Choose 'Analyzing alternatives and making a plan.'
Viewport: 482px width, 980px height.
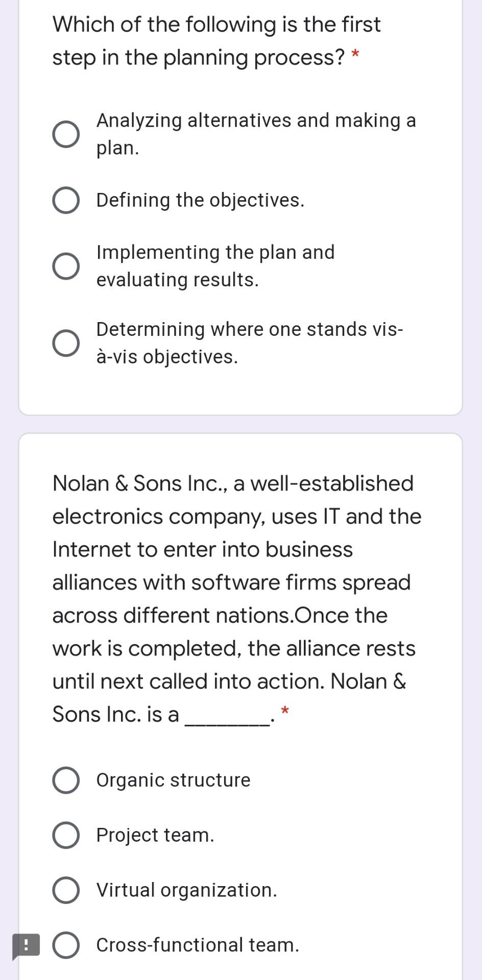tap(66, 134)
